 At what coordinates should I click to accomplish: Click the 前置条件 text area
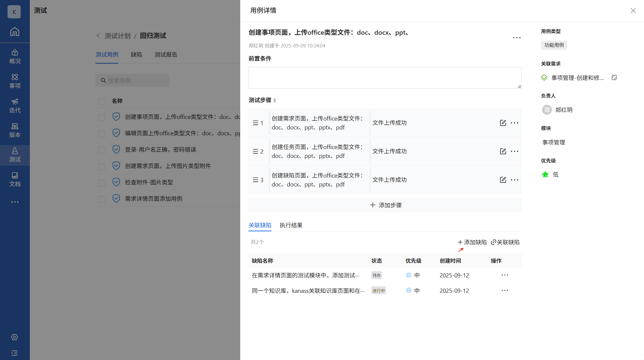(x=385, y=78)
